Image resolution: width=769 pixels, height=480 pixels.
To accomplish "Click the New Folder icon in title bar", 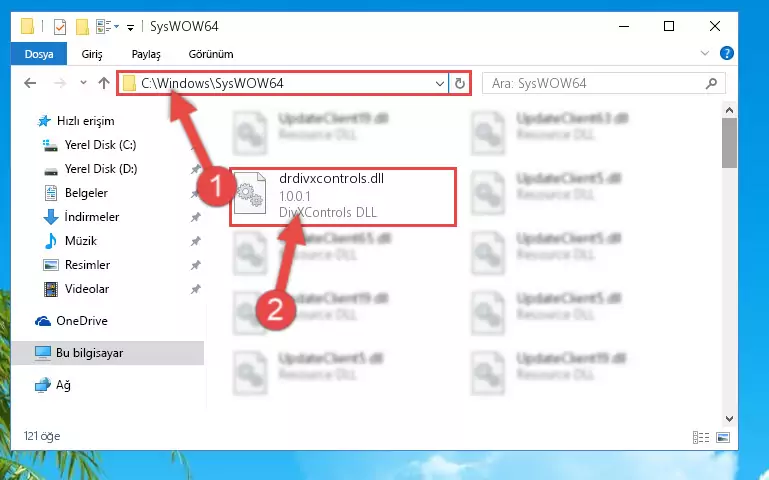I will tap(82, 26).
